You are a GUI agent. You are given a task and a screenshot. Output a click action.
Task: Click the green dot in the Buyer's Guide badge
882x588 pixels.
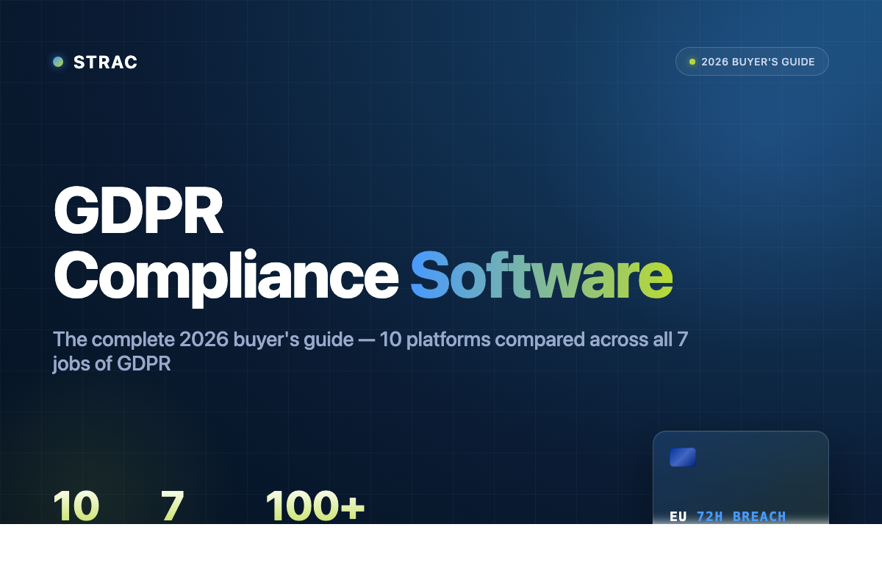(692, 62)
